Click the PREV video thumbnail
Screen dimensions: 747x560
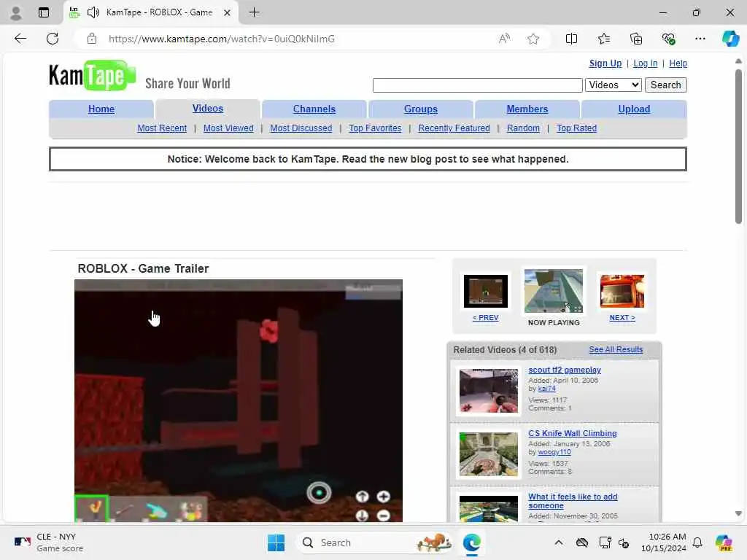(x=485, y=291)
